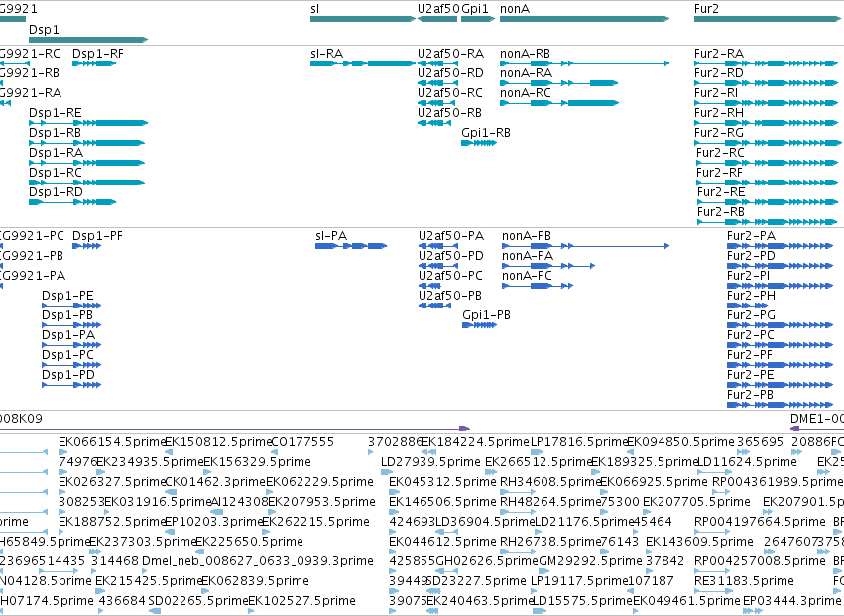Select the Dsp1-PD protein label
This screenshot has height=616, width=844.
pyautogui.click(x=68, y=374)
